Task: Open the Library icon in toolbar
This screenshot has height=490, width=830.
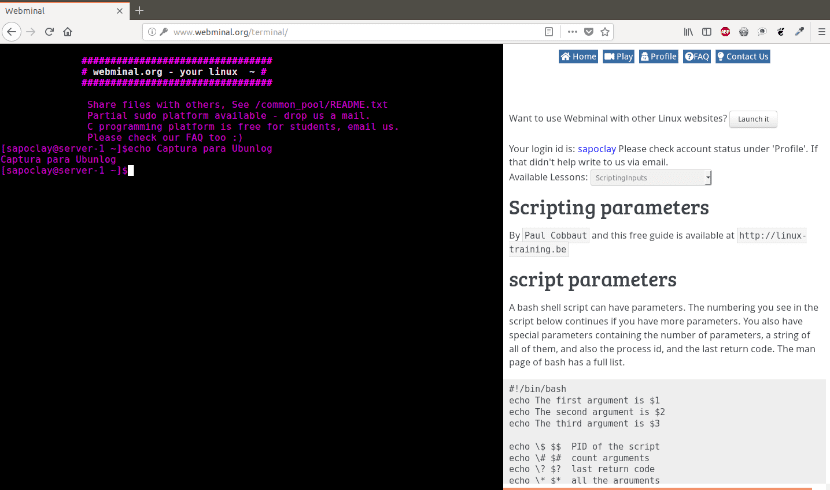Action: (688, 32)
